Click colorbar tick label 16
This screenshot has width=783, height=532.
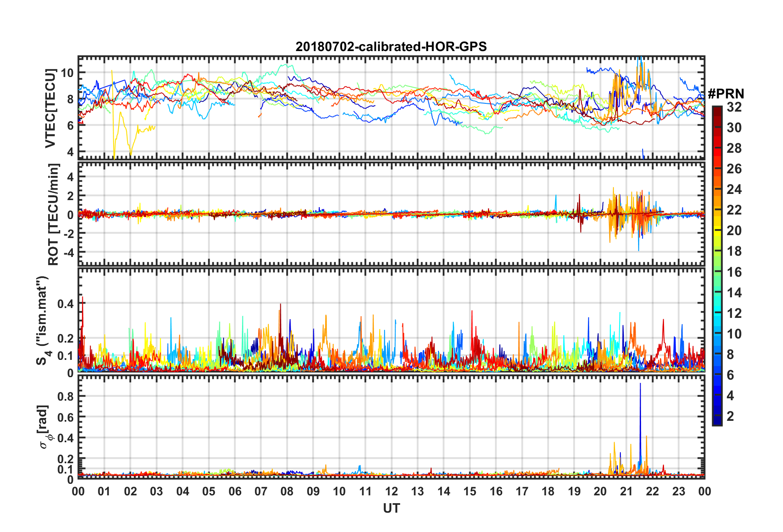pos(734,272)
